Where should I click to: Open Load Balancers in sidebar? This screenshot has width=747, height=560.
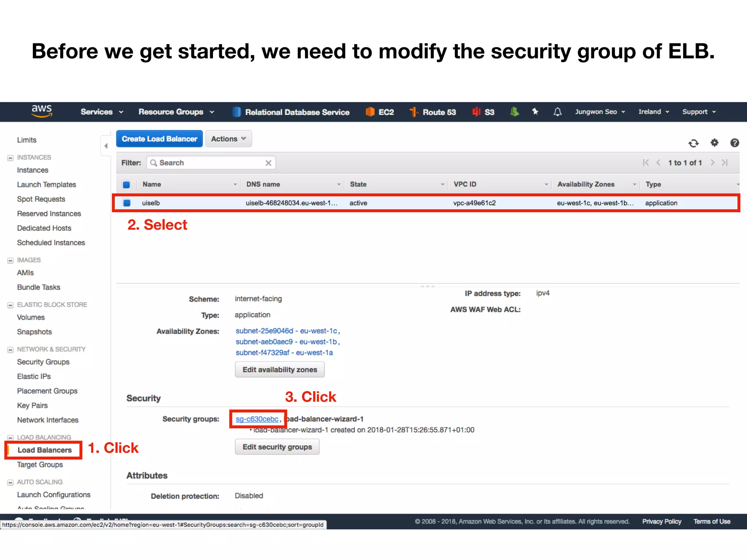click(44, 450)
